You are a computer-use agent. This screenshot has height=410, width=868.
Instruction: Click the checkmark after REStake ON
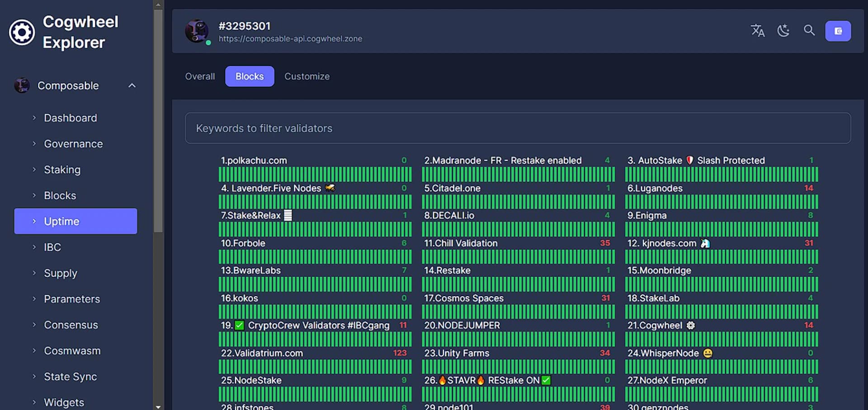click(x=546, y=380)
